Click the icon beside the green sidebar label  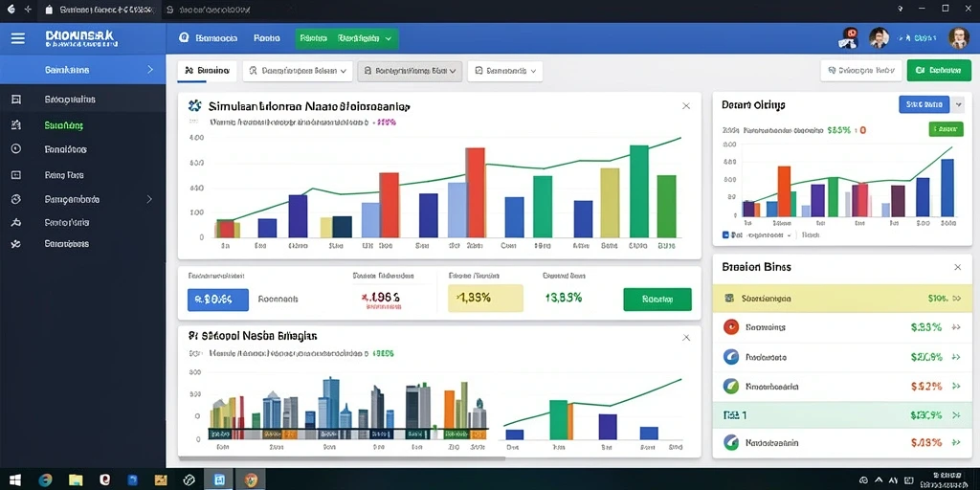16,125
